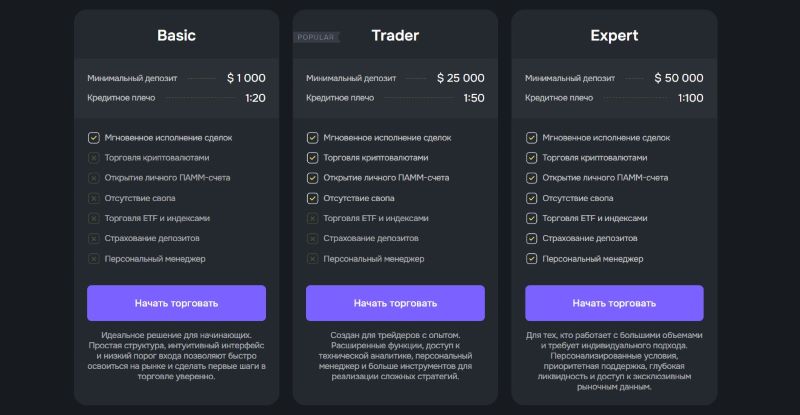Screen dimensions: 800x415
Task: Click the Basic plan title
Action: [176, 36]
